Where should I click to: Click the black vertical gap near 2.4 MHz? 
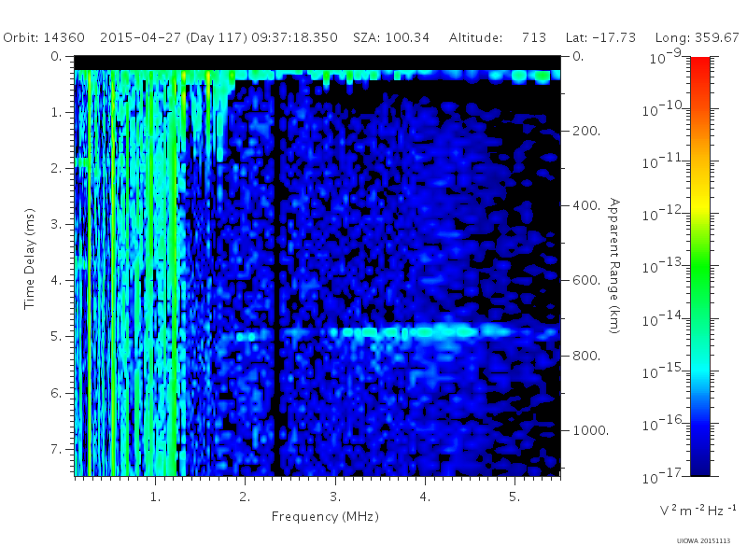277,276
